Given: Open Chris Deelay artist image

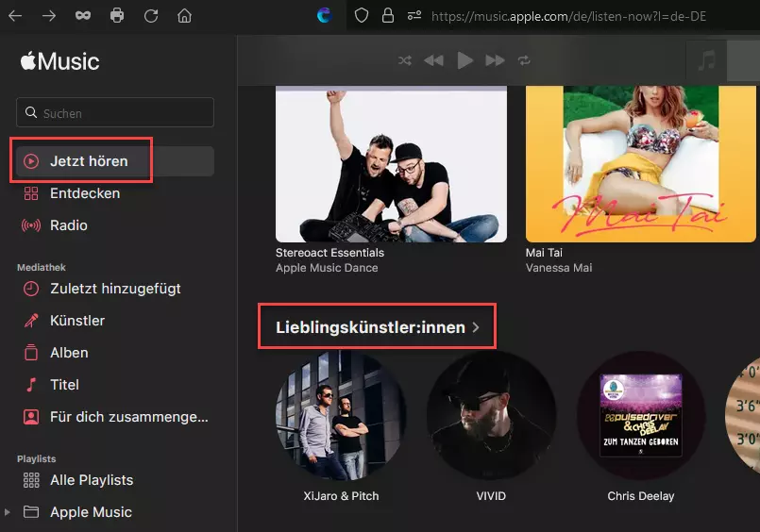Looking at the screenshot, I should coord(641,416).
